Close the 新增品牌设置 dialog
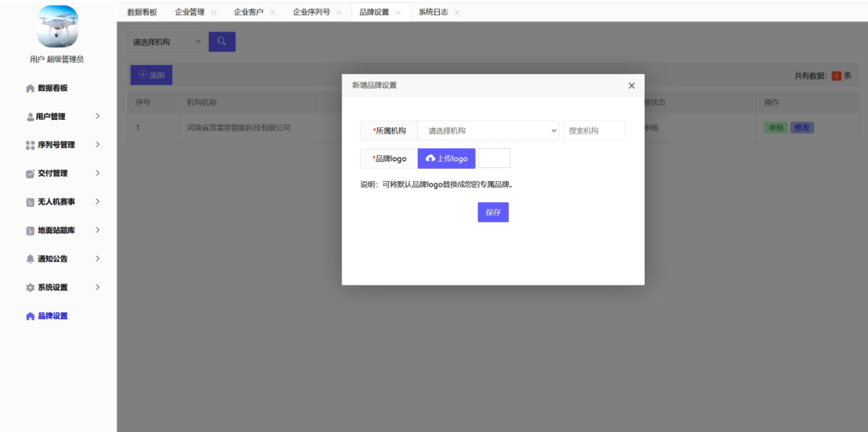Viewport: 868px width, 432px height. pyautogui.click(x=631, y=86)
